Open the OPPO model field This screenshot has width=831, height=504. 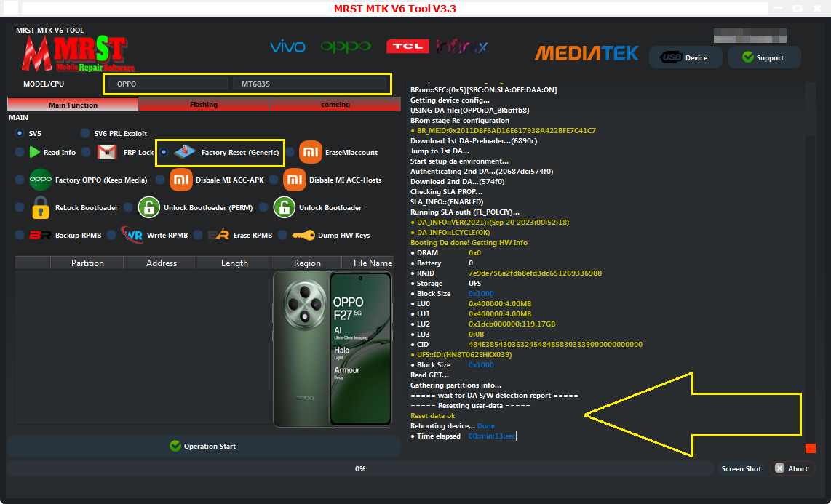168,84
